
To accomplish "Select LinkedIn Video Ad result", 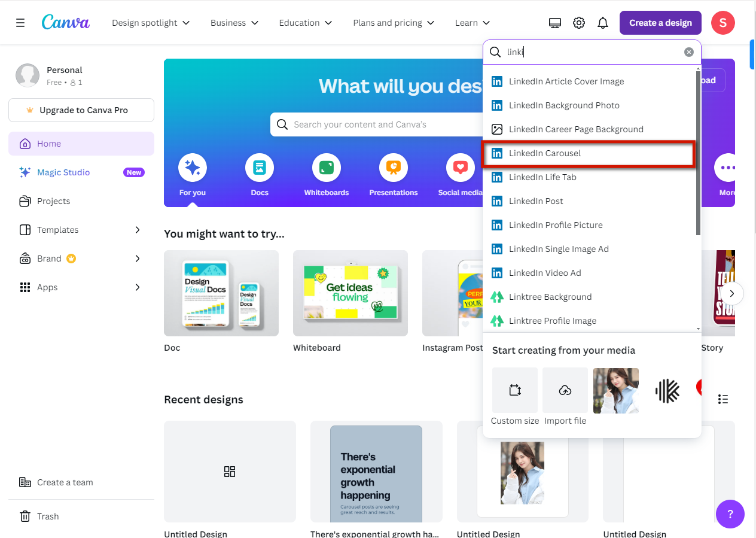I will (589, 273).
